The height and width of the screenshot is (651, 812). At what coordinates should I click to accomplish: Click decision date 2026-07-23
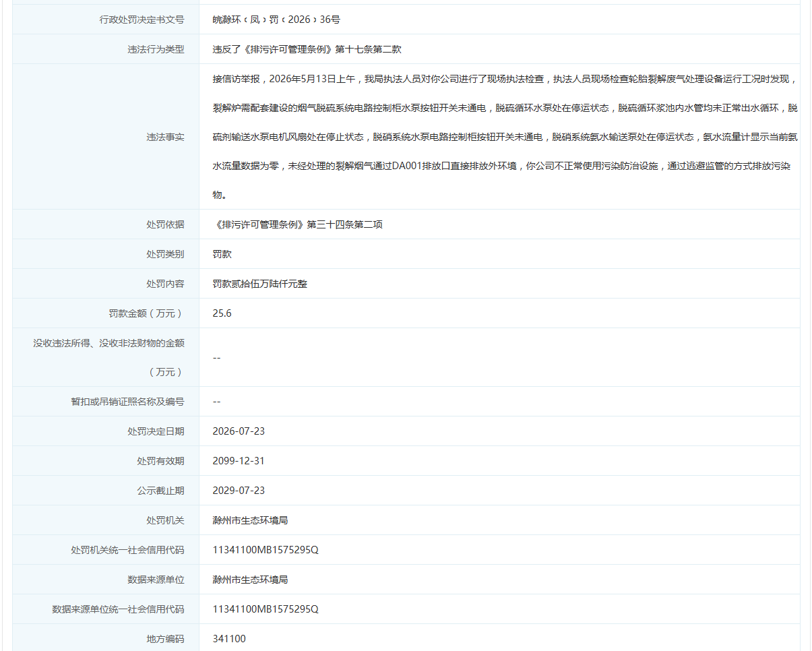click(239, 431)
